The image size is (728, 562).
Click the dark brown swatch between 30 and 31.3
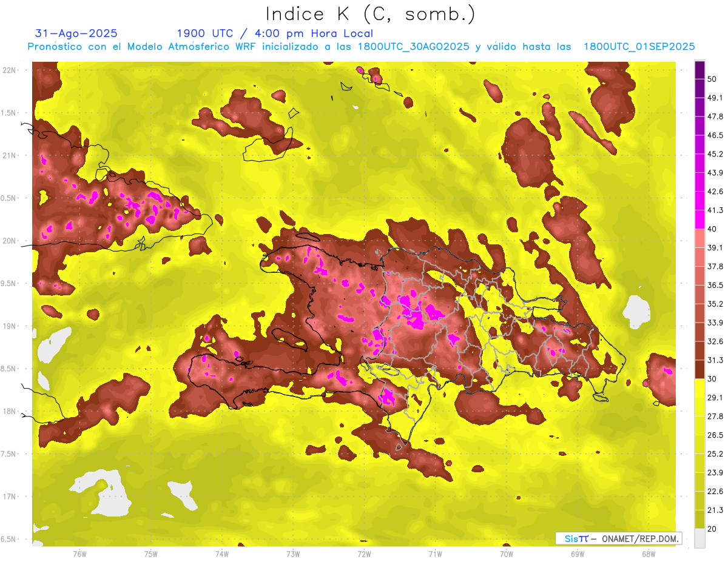point(699,369)
